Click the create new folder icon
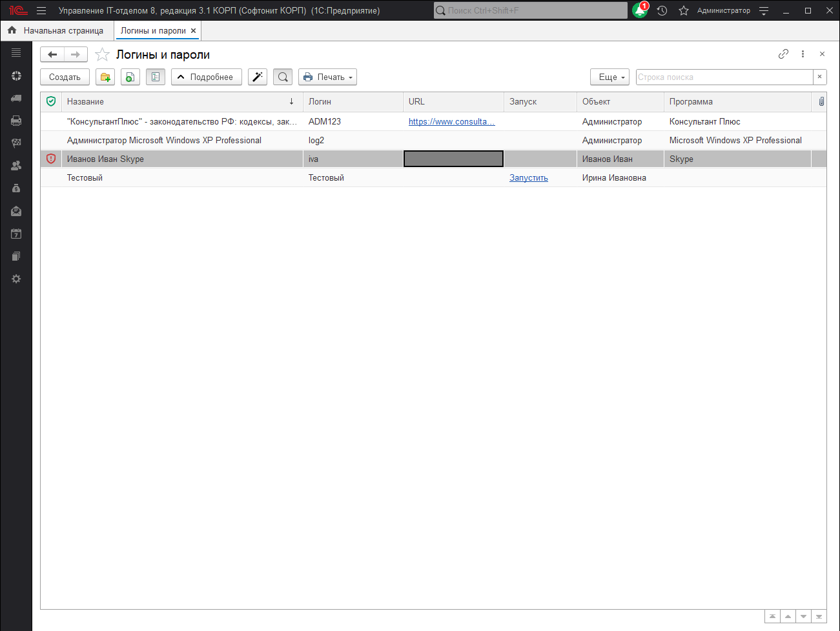840x631 pixels. (105, 77)
